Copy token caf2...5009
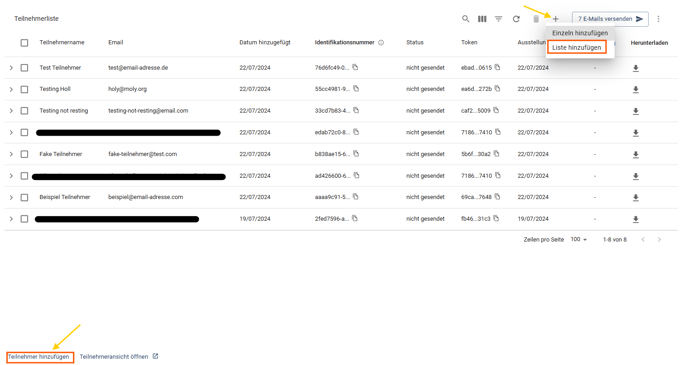 click(x=496, y=110)
